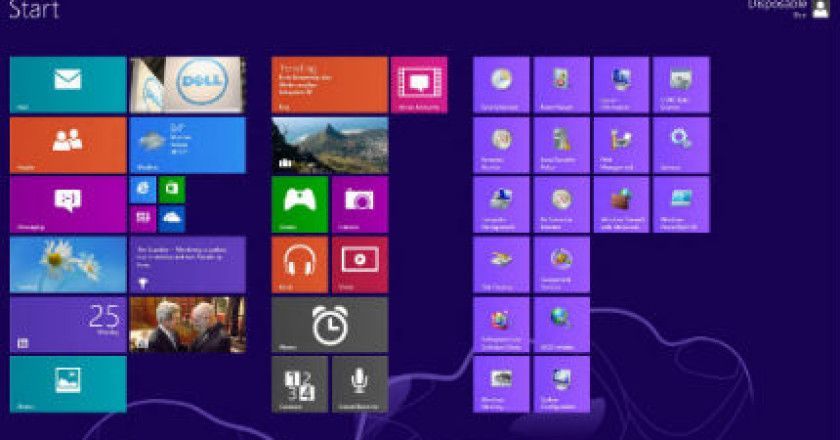This screenshot has height=440, width=840.
Task: Open the ODBC Data Sources tile
Action: tap(681, 85)
